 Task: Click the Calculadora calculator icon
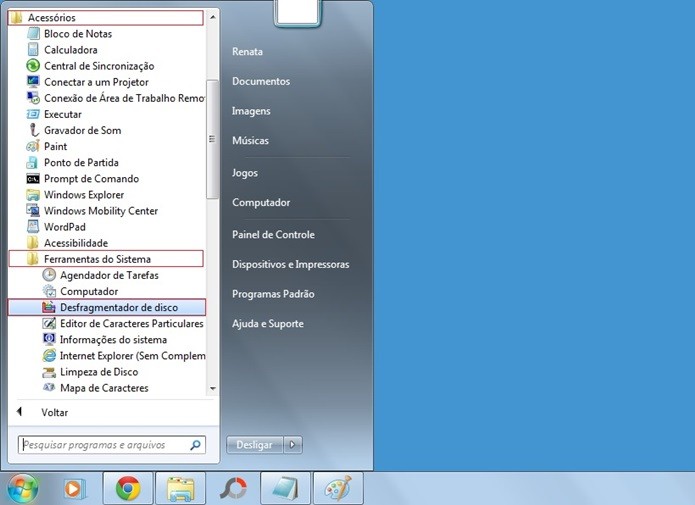[33, 50]
